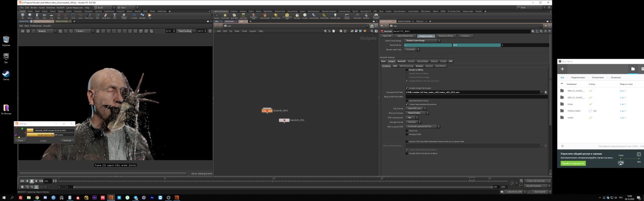Open Render with Take dropdown
This screenshot has height=201, width=644.
[412, 49]
